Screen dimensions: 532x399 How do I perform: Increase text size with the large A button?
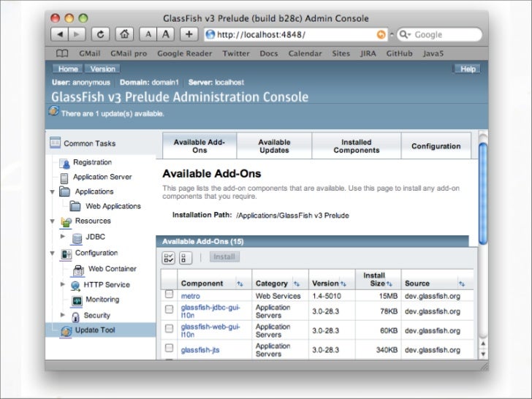(x=166, y=34)
